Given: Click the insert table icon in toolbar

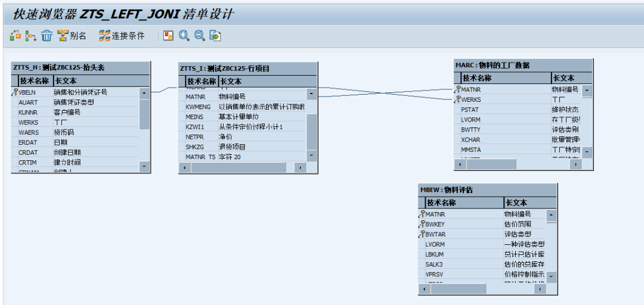Looking at the screenshot, I should pos(15,36).
